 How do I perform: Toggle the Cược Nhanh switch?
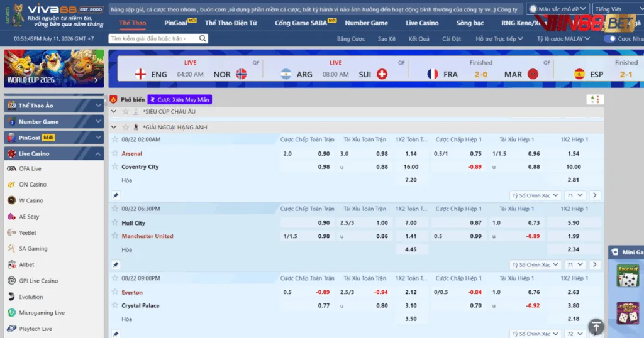click(610, 38)
